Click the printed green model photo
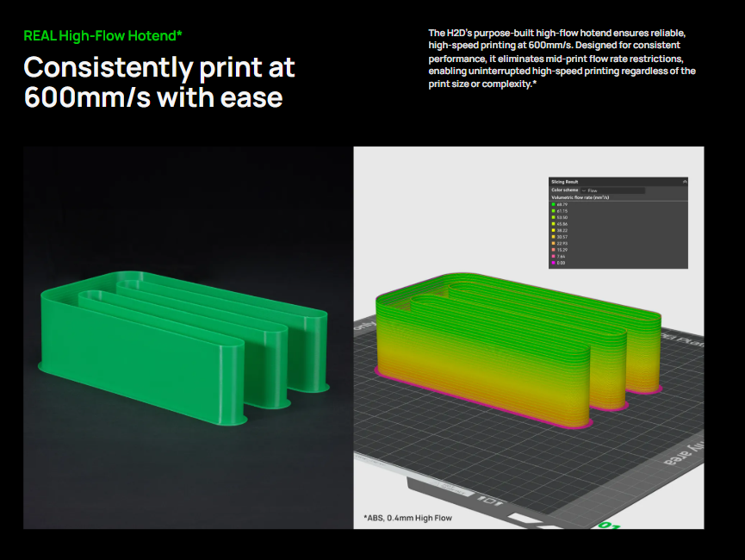745x560 pixels. [x=184, y=347]
